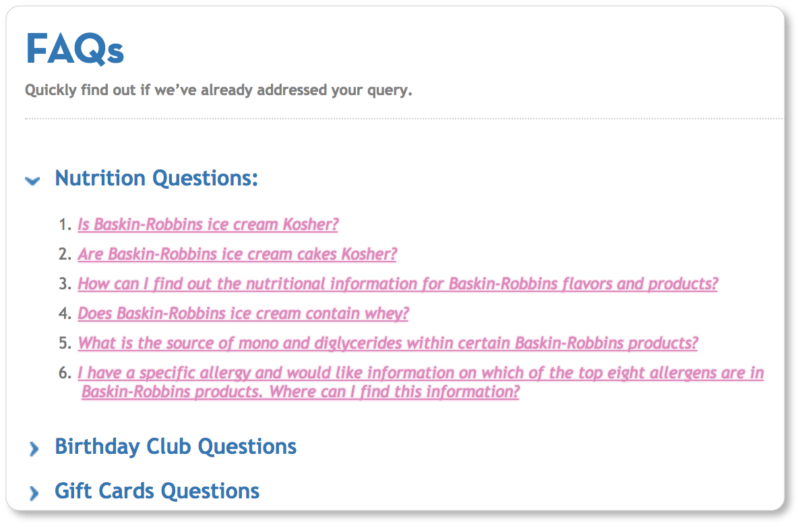Click list number 5 beside the diglycerides question
Viewport: 800px width, 526px height.
(x=64, y=343)
